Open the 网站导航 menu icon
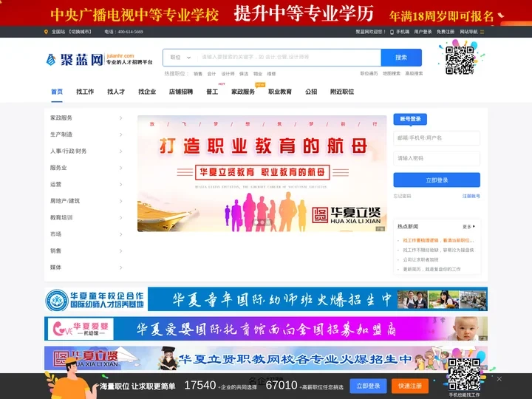This screenshot has height=399, width=532. pyautogui.click(x=482, y=32)
